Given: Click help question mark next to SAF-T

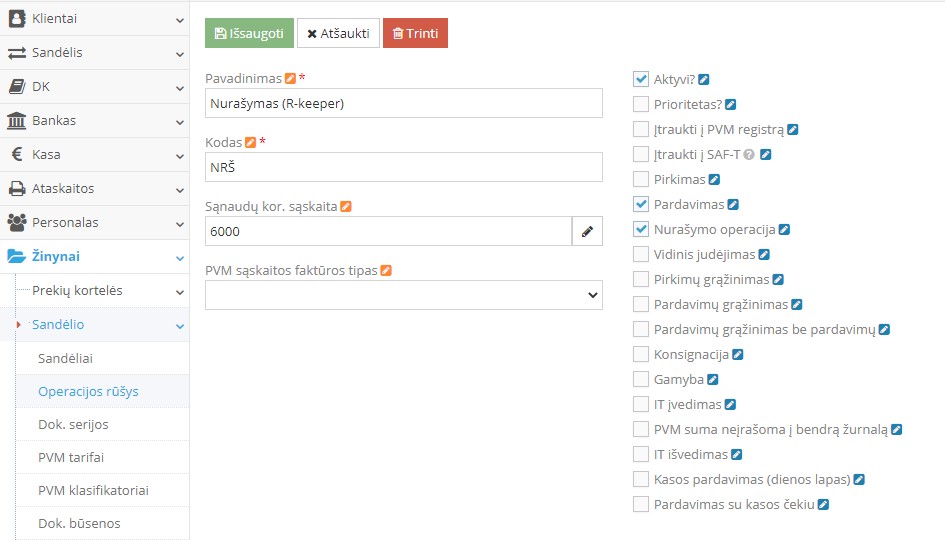Looking at the screenshot, I should click(749, 154).
